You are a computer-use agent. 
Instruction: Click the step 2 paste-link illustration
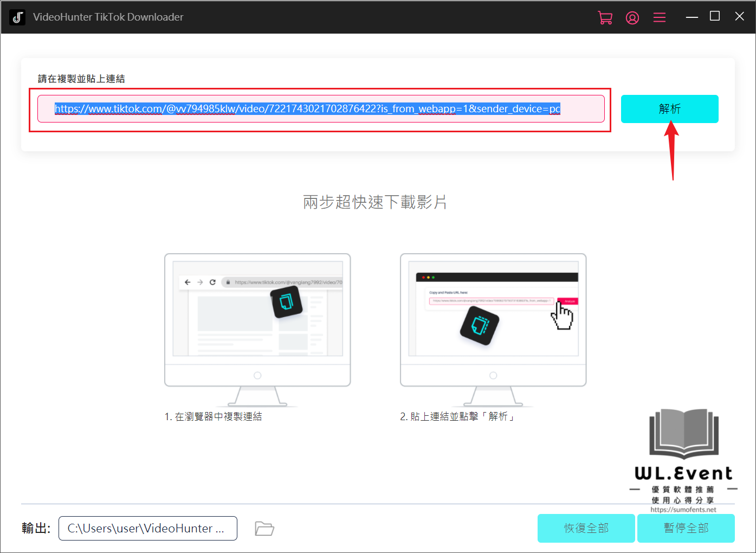click(x=493, y=330)
